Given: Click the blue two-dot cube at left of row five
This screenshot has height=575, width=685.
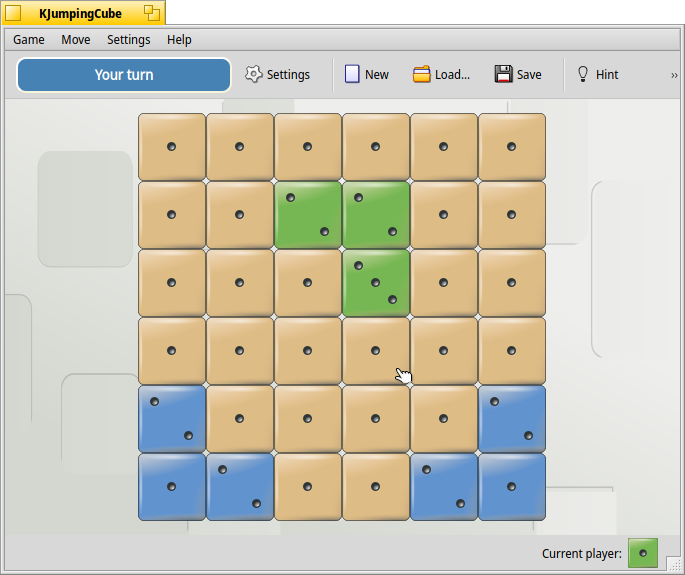Looking at the screenshot, I should click(172, 419).
